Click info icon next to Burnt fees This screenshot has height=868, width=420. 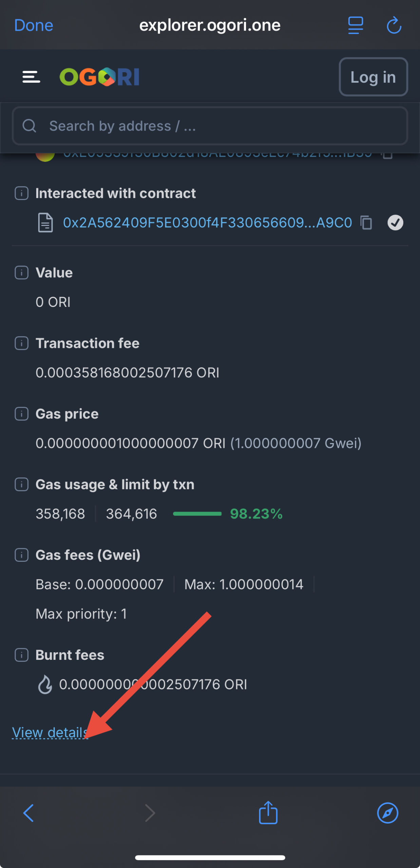pos(21,655)
